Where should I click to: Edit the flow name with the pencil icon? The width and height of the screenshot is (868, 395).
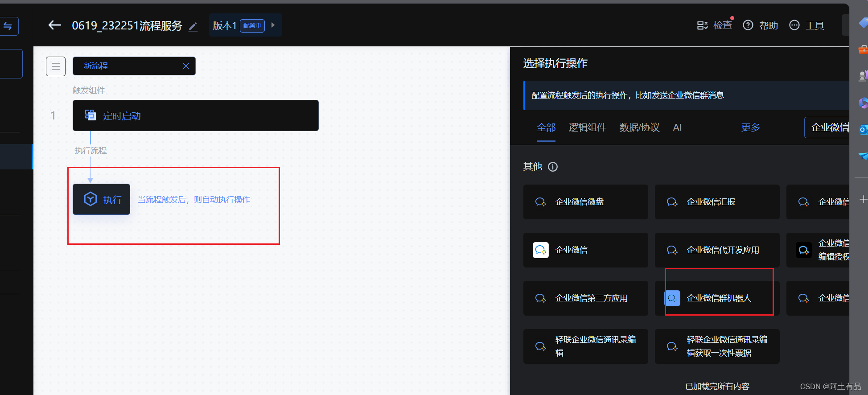(193, 26)
